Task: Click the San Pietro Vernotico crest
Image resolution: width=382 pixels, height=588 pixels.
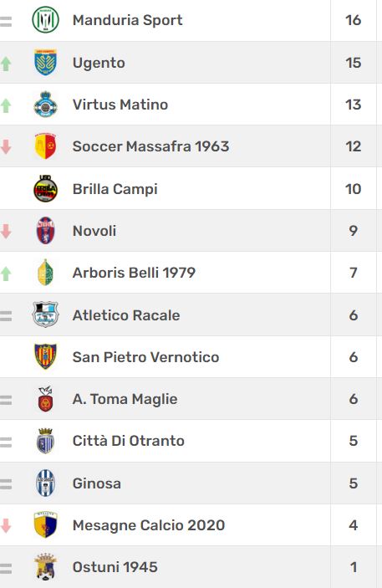Action: click(45, 356)
